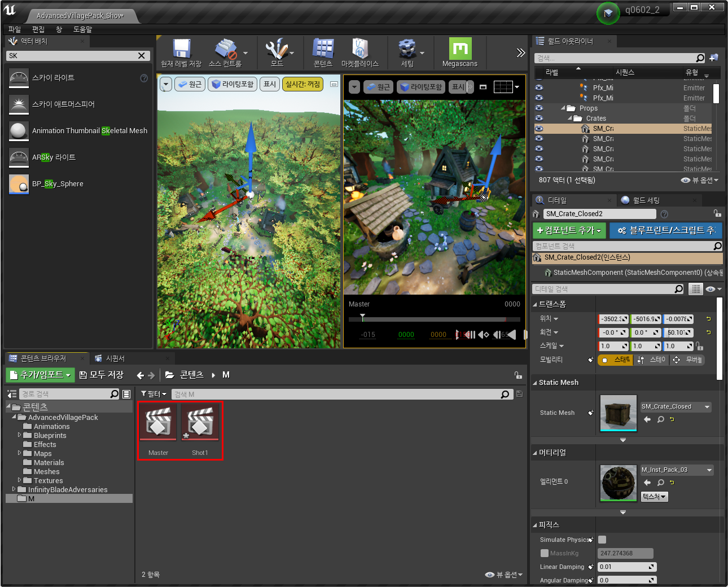This screenshot has height=587, width=728.
Task: Open the 파일 menu
Action: [x=15, y=29]
